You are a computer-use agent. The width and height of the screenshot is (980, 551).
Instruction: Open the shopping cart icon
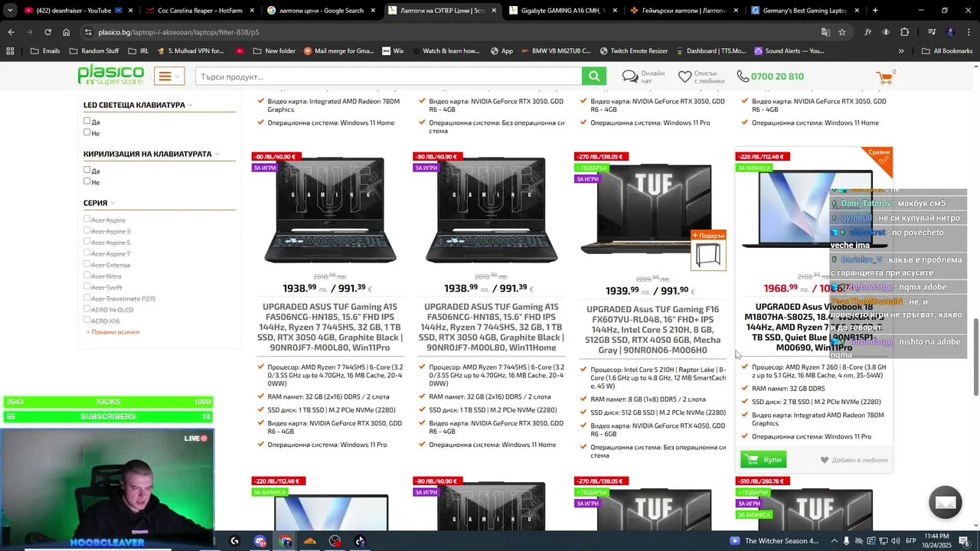885,77
